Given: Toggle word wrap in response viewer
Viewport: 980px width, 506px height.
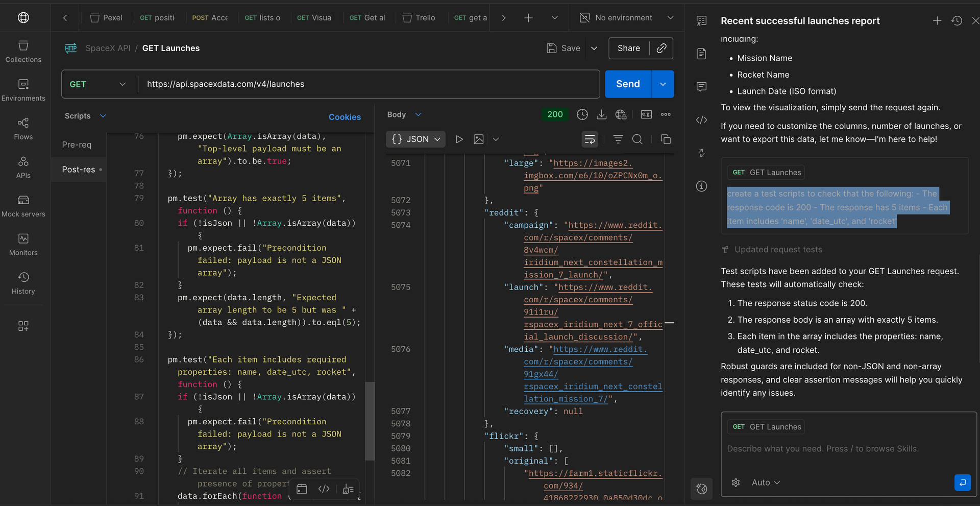Looking at the screenshot, I should coord(590,139).
